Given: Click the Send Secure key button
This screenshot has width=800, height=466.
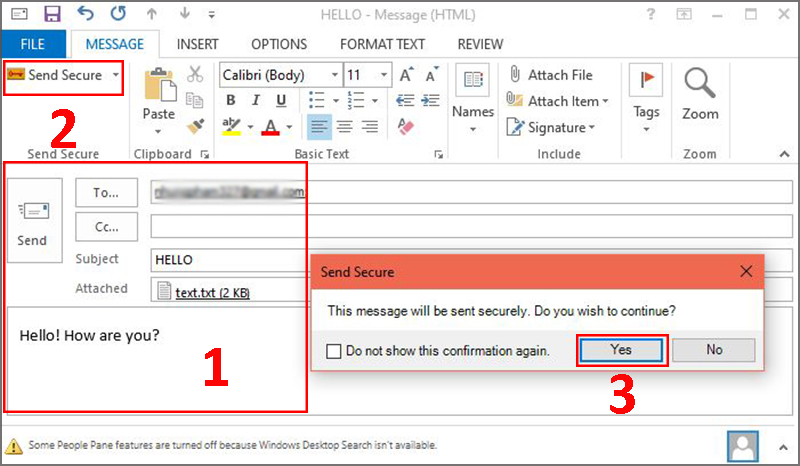Looking at the screenshot, I should [55, 75].
